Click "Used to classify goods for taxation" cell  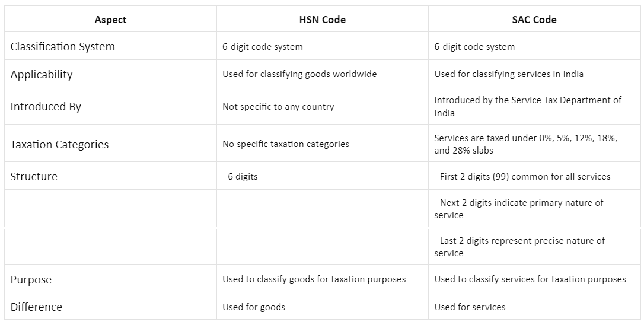click(314, 279)
